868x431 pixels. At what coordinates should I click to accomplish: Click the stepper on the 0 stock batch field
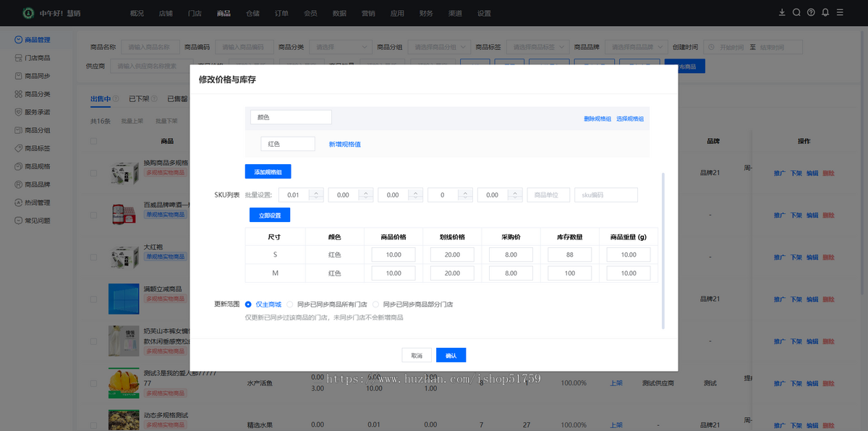click(x=466, y=195)
